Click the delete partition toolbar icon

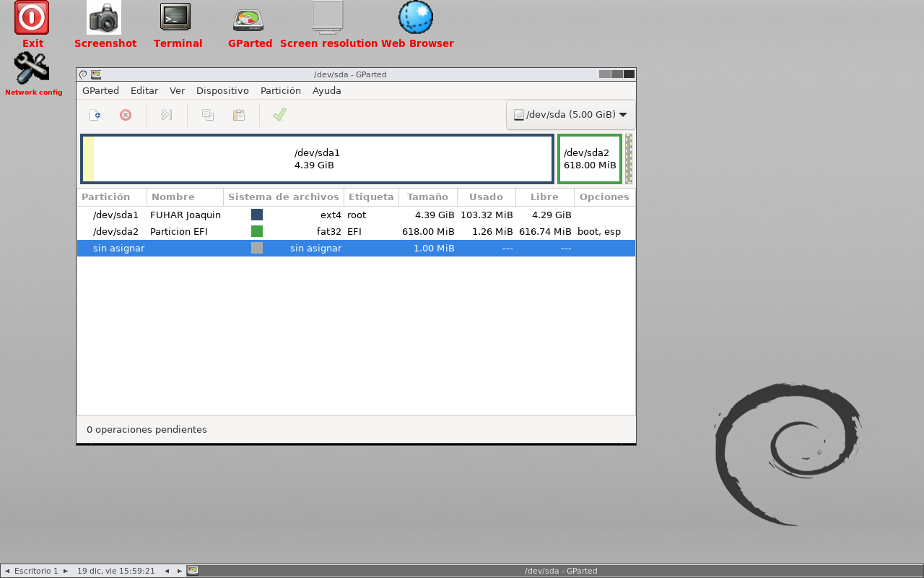pos(126,115)
